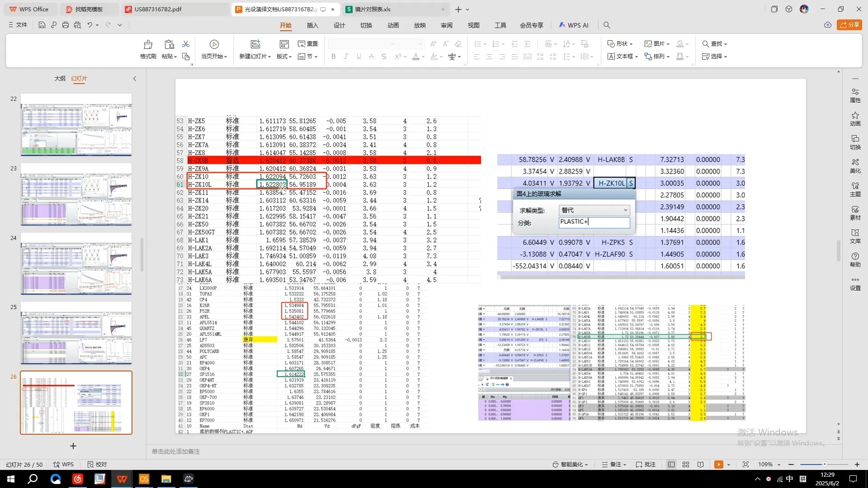This screenshot has width=868, height=488.
Task: Click the Comments (批注) button in status bar
Action: [x=646, y=465]
